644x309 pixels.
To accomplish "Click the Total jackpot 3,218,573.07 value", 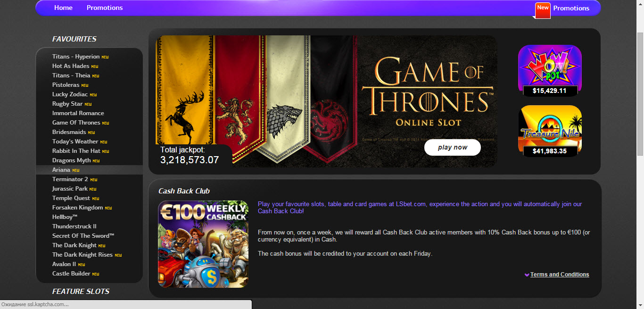I will (x=190, y=160).
